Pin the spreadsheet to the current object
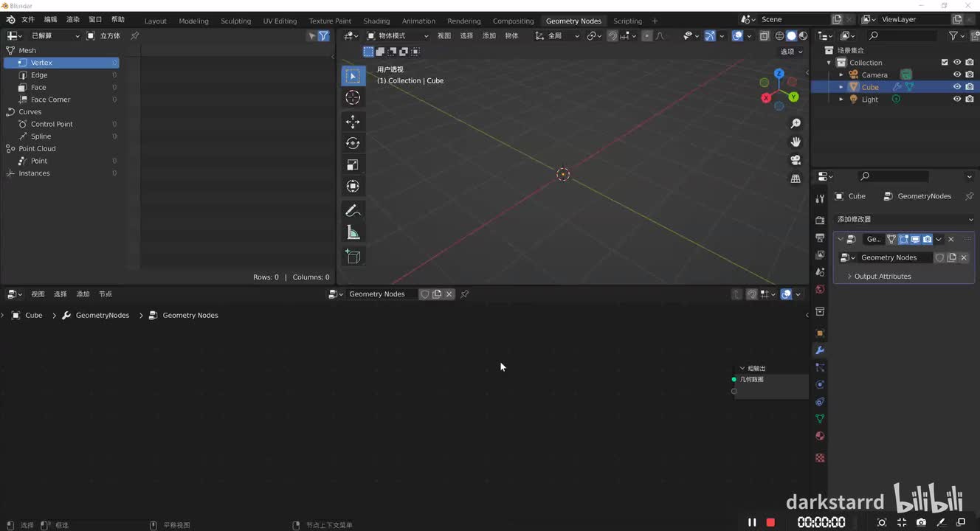This screenshot has width=980, height=531. point(134,35)
